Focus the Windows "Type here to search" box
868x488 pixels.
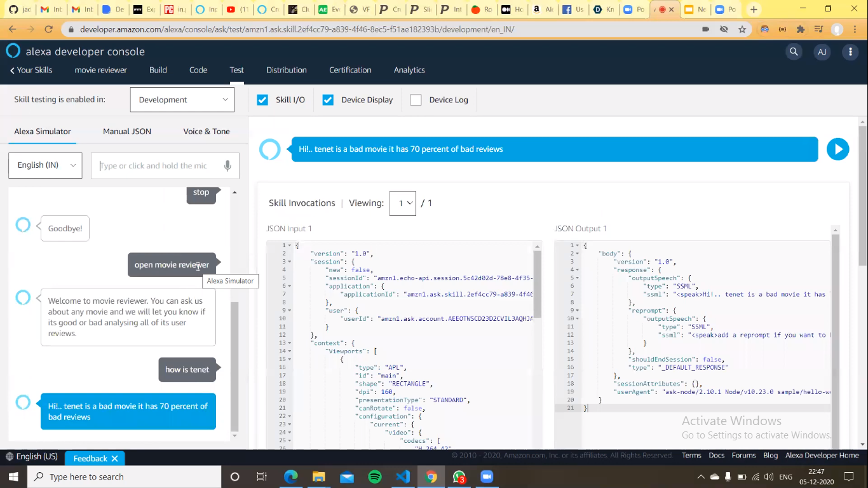pyautogui.click(x=125, y=477)
